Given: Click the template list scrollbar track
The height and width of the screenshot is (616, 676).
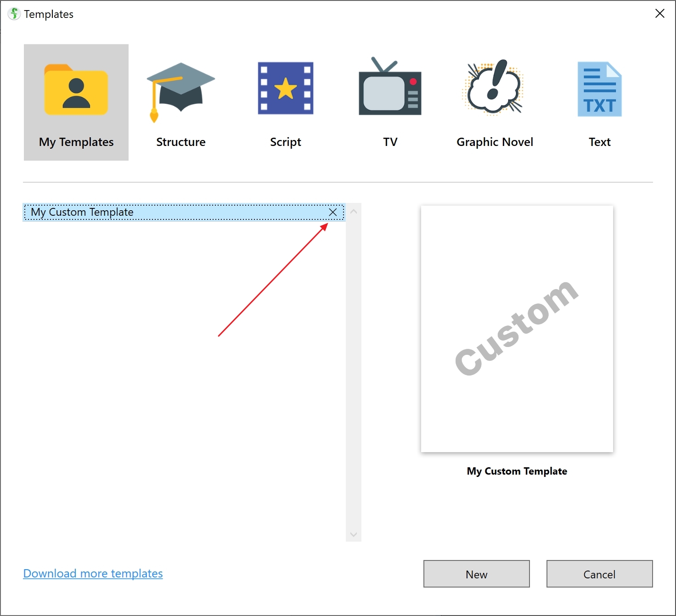Looking at the screenshot, I should click(x=353, y=367).
